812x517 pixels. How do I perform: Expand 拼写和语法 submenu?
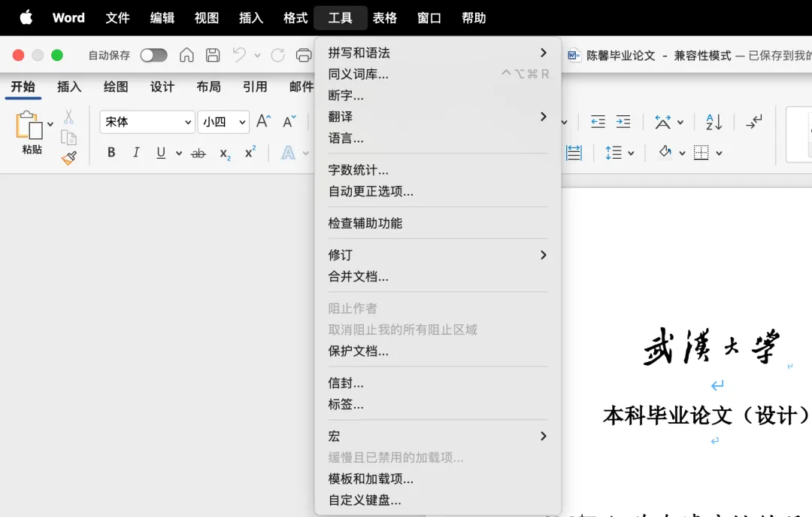(438, 53)
